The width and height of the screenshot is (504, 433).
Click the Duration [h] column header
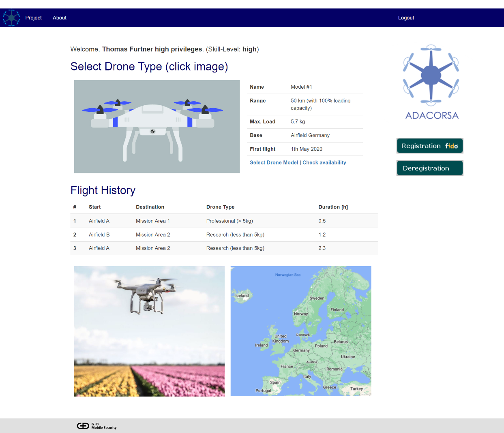pos(333,207)
